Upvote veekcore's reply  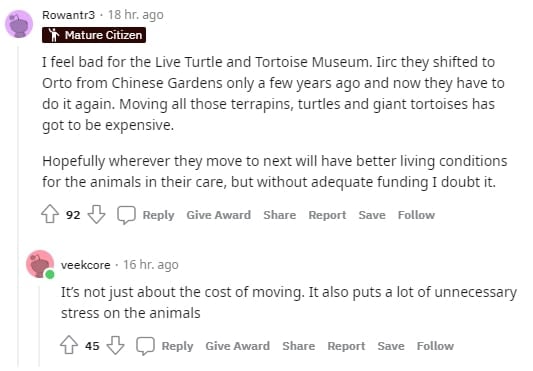click(x=69, y=345)
